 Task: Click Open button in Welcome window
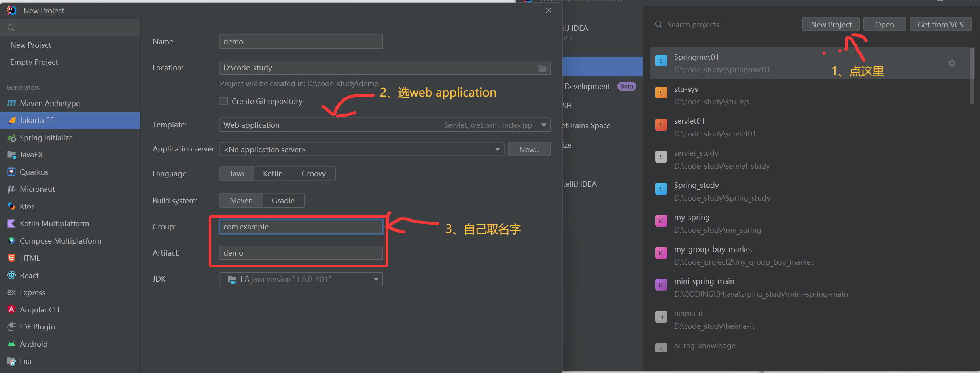[x=884, y=25]
